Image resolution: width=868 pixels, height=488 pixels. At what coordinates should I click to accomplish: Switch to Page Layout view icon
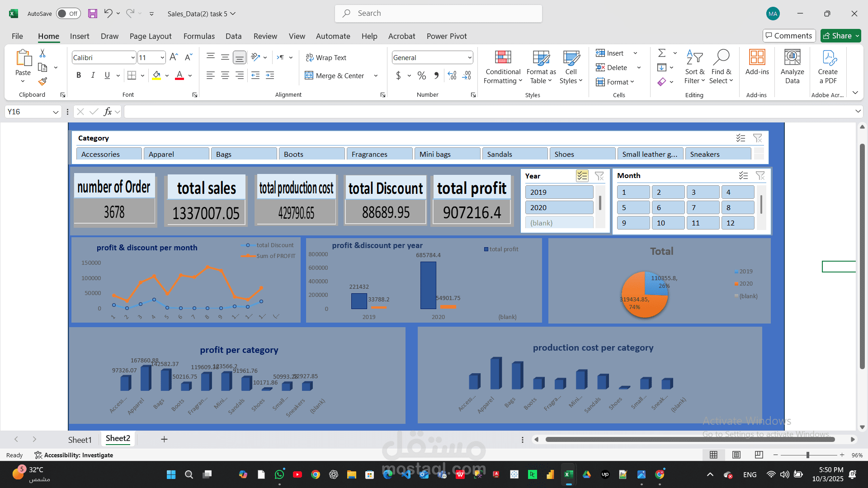(736, 455)
